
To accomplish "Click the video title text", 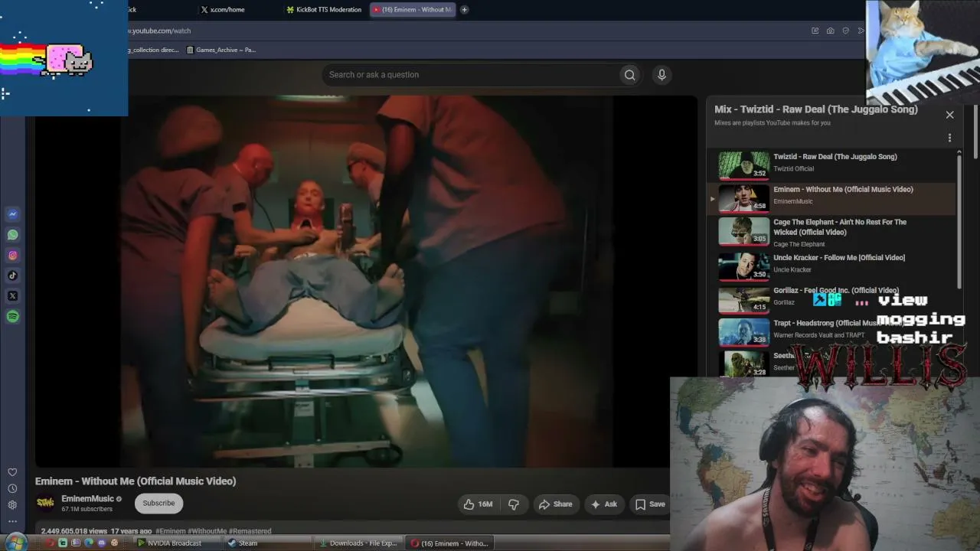I will pos(136,481).
